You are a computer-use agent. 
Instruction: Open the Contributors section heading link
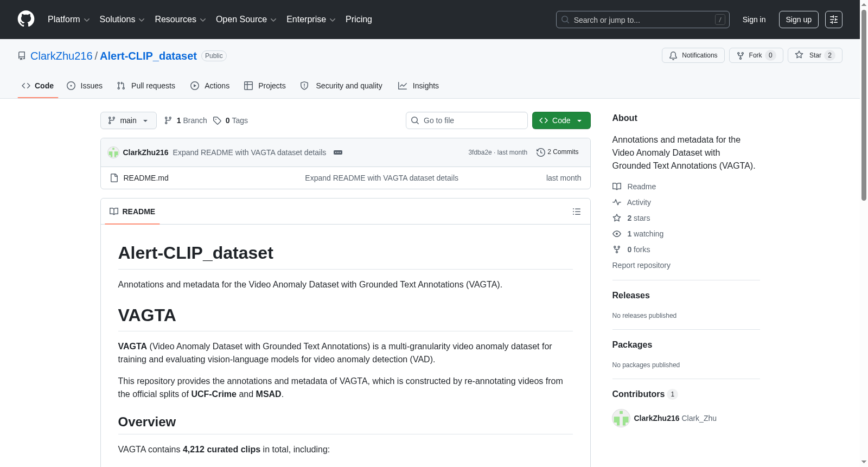645,394
